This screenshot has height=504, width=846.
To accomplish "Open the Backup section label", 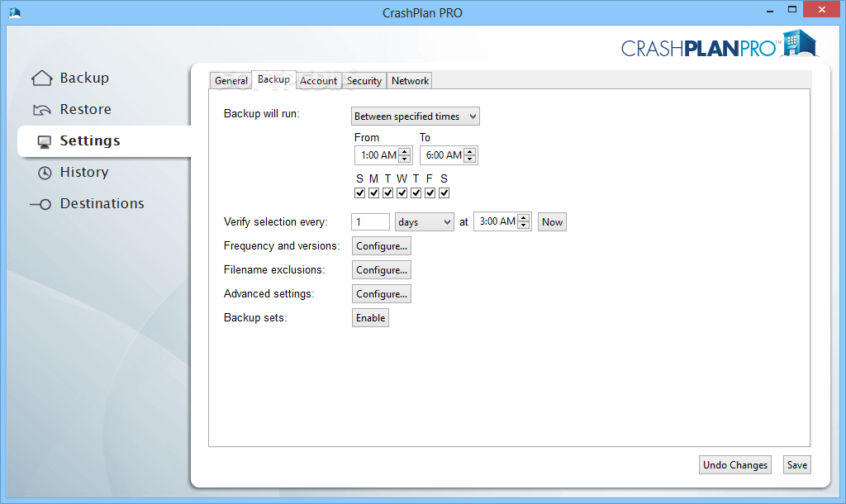I will click(84, 78).
